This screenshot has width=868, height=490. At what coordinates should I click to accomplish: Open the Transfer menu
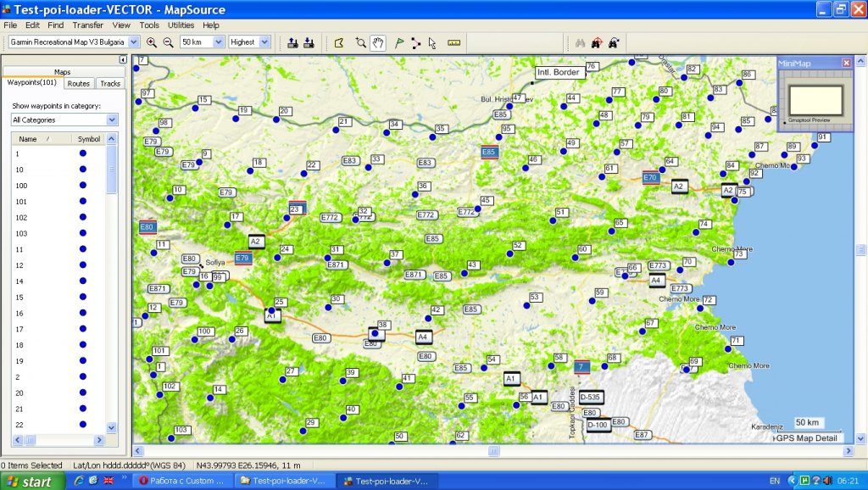click(87, 25)
